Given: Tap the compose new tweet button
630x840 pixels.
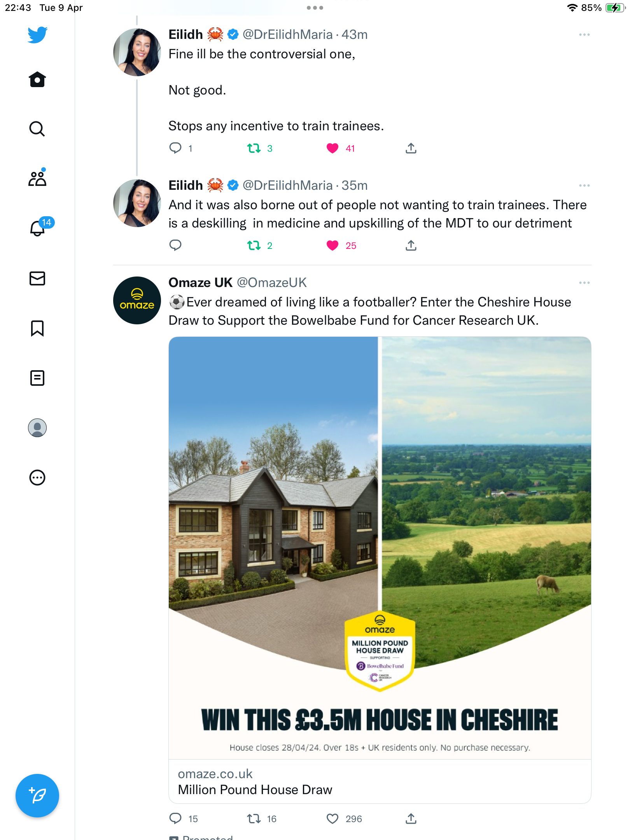Looking at the screenshot, I should click(37, 796).
